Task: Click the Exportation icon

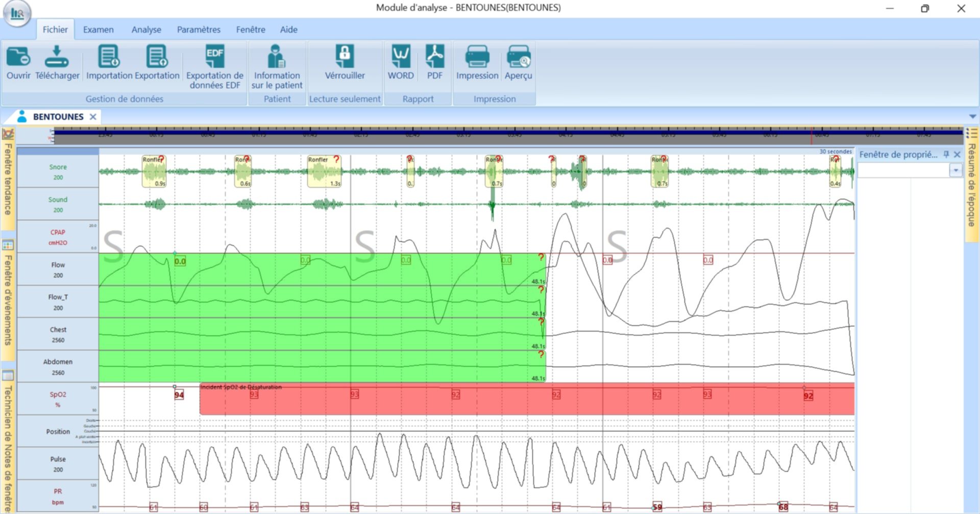Action: [157, 57]
